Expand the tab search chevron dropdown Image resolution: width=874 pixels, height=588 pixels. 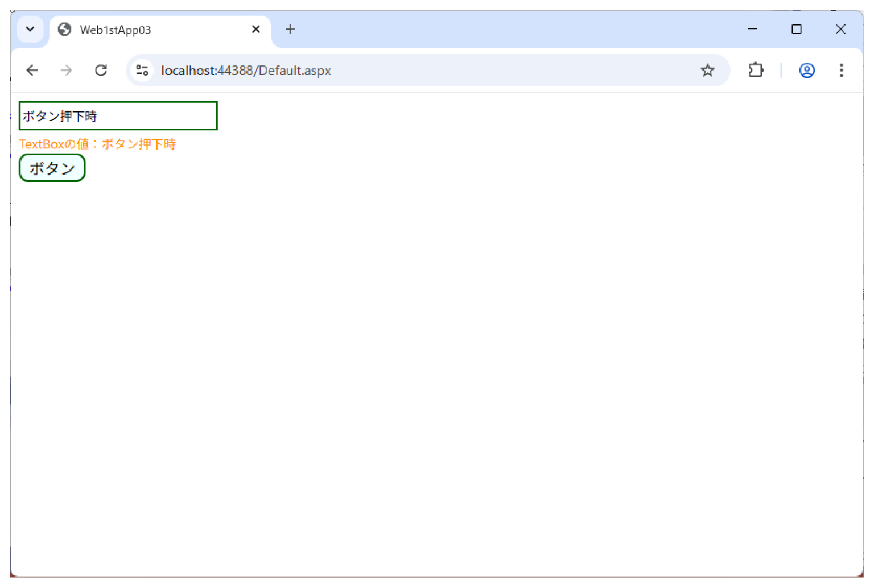pyautogui.click(x=30, y=29)
